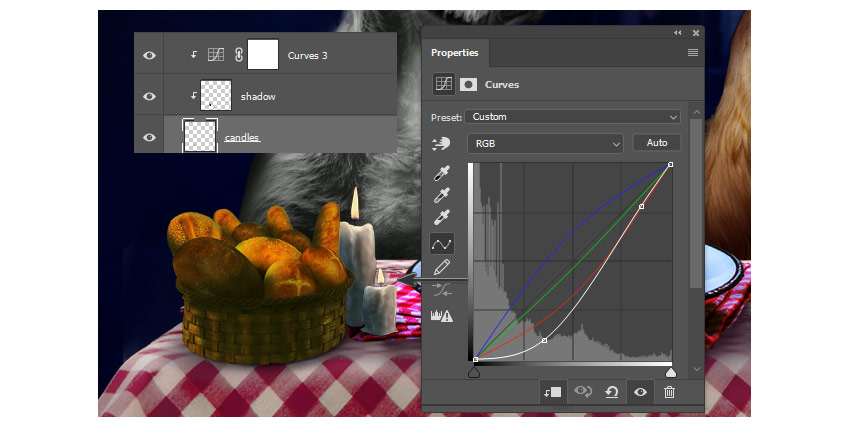Pick the set black point eyedropper
The height and width of the screenshot is (428, 850).
pos(442,173)
